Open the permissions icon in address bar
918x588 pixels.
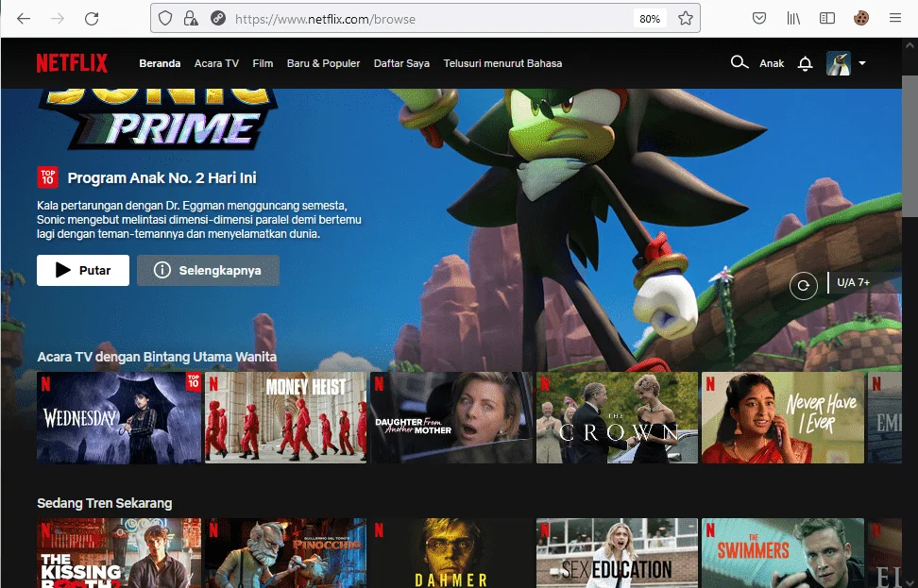coord(218,19)
